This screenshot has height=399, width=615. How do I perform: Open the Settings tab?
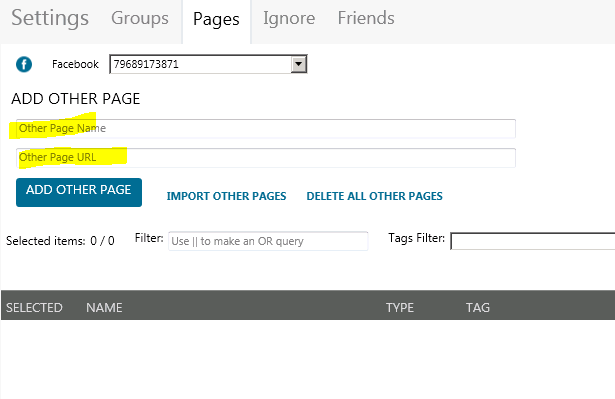tap(50, 18)
